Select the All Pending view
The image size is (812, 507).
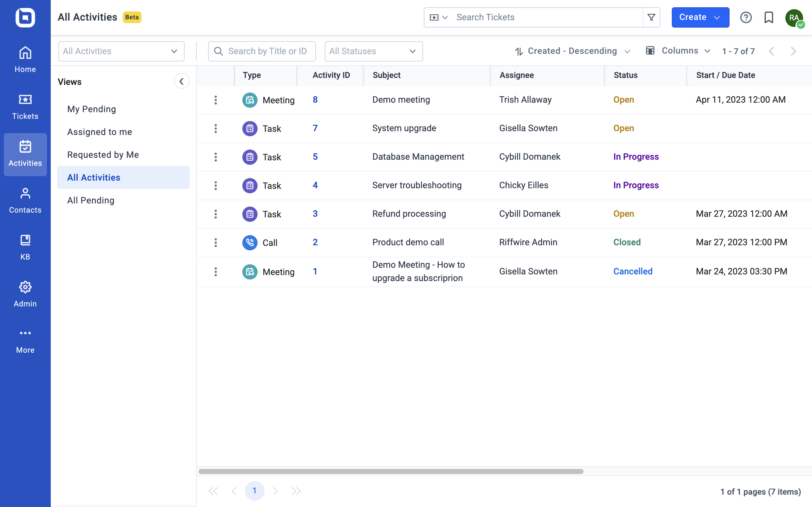(x=91, y=200)
